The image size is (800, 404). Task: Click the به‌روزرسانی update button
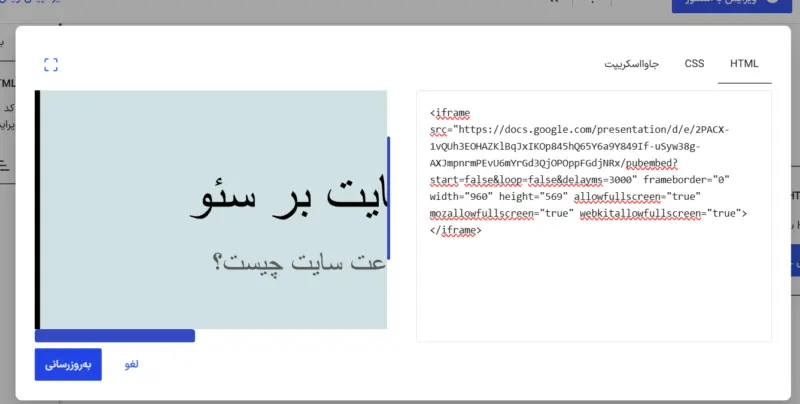pyautogui.click(x=68, y=364)
